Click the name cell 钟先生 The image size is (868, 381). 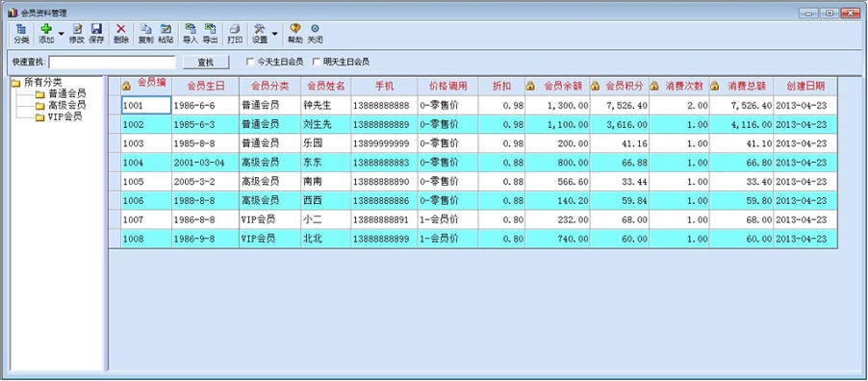(326, 105)
